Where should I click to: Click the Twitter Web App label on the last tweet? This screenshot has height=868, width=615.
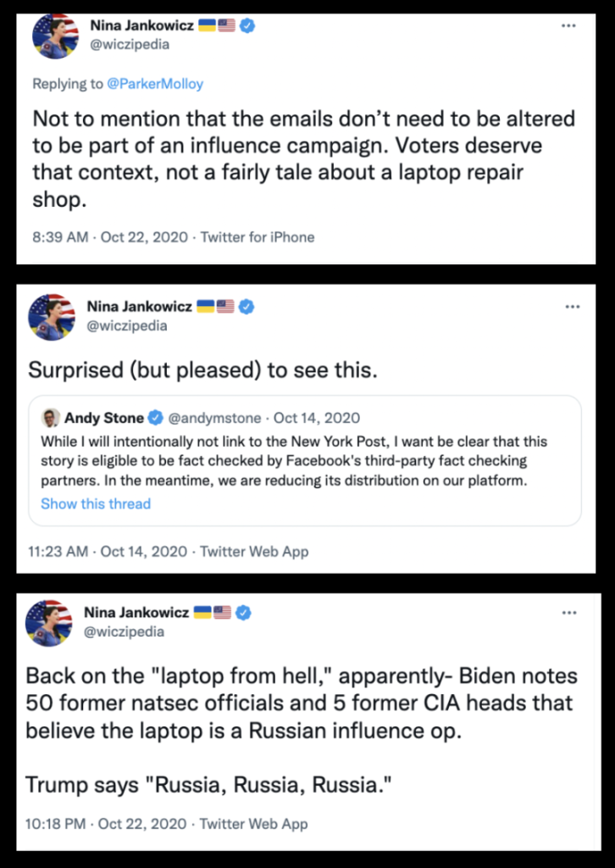point(254,823)
